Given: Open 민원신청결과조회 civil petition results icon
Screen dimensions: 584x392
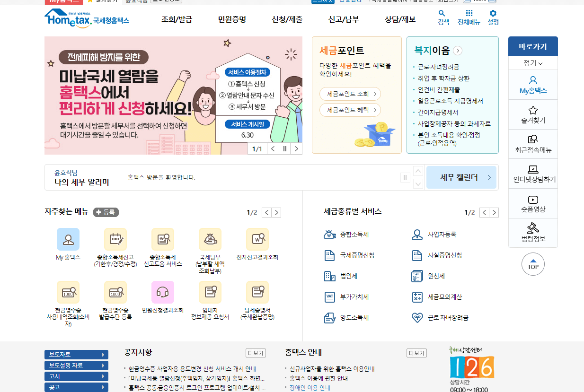Looking at the screenshot, I should [163, 292].
